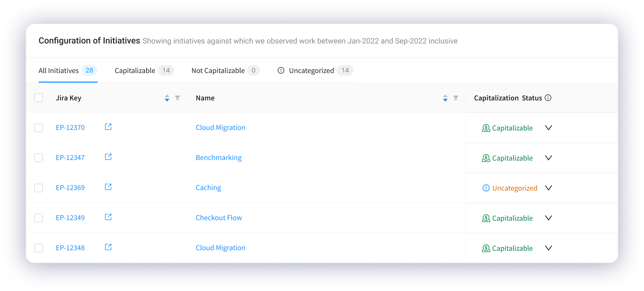Click the warning icon next to Caching's Uncategorized status
Image resolution: width=644 pixels, height=291 pixels.
(x=485, y=188)
